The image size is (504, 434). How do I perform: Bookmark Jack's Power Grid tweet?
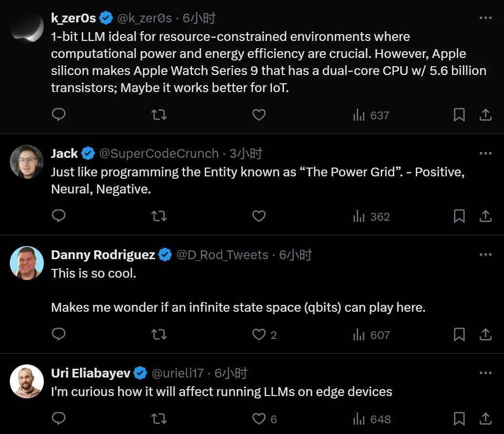pos(459,216)
